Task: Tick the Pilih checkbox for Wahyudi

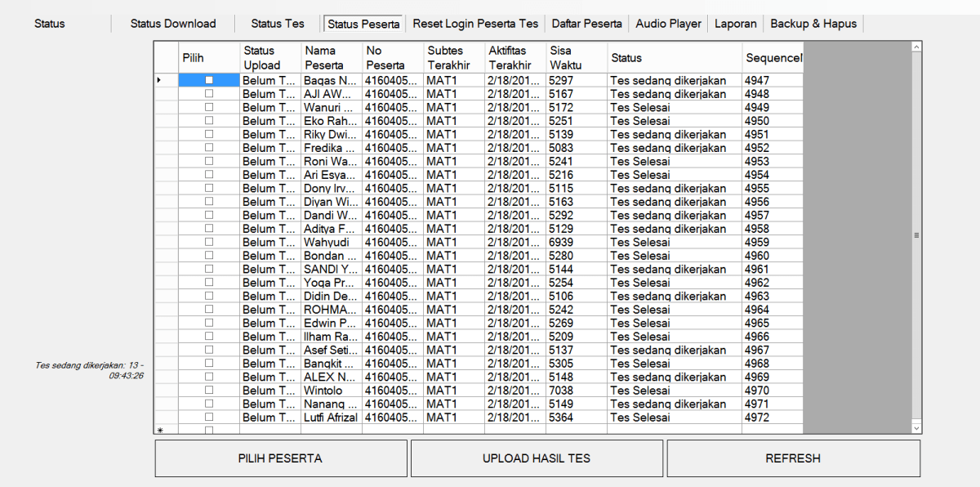Action: pos(209,242)
